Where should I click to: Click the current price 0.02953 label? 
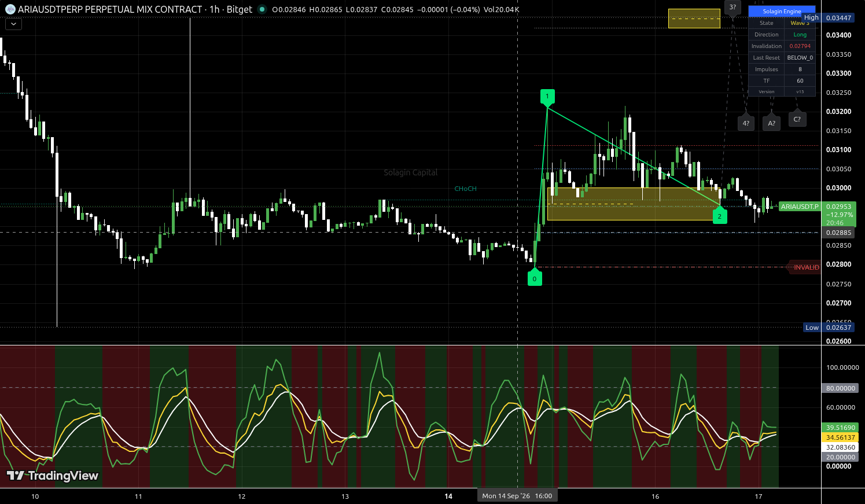coord(838,207)
